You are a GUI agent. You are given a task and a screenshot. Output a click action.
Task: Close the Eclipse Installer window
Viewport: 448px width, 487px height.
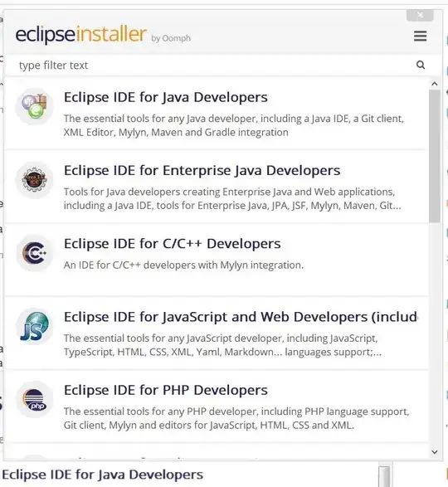point(420,15)
